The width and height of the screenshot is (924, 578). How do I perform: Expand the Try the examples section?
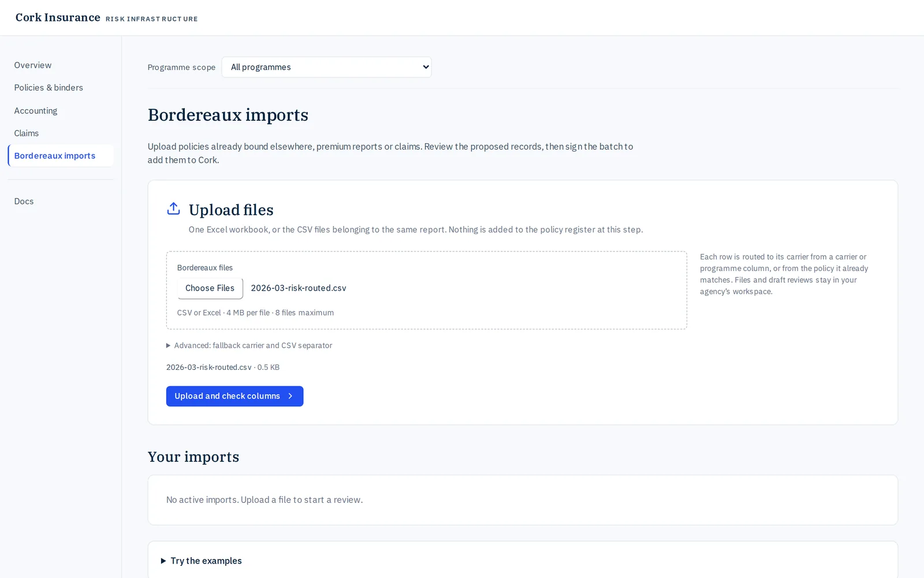click(201, 561)
